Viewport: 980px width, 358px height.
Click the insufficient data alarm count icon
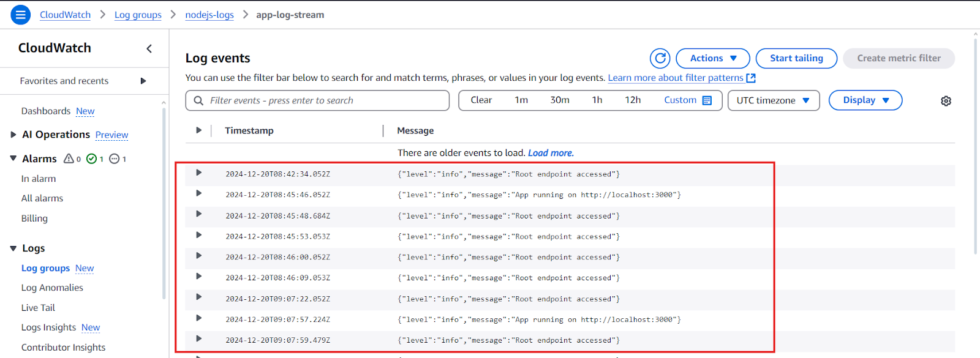click(x=118, y=158)
